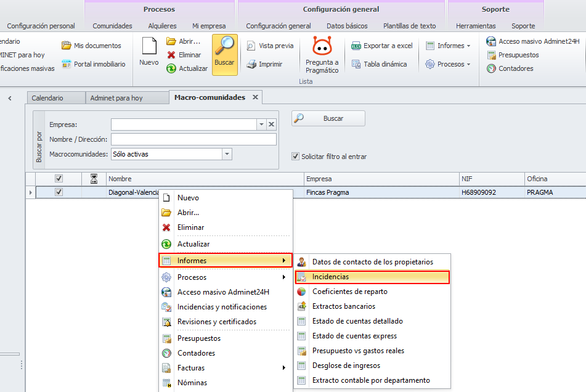Open Tabla dinámica tool
Screen dimensions: 586x392
379,64
